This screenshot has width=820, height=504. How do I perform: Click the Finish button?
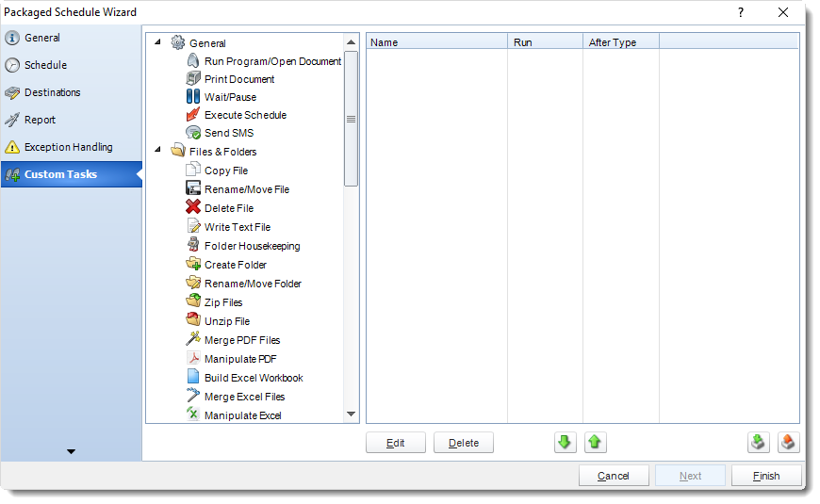click(x=766, y=476)
